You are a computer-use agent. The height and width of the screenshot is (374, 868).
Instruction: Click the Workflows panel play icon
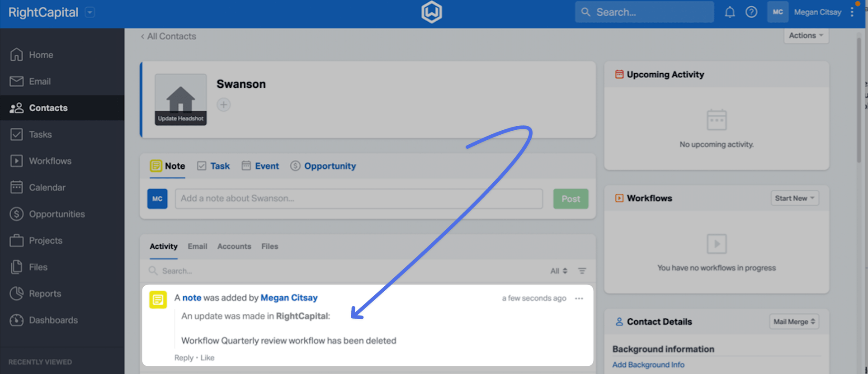pos(619,198)
